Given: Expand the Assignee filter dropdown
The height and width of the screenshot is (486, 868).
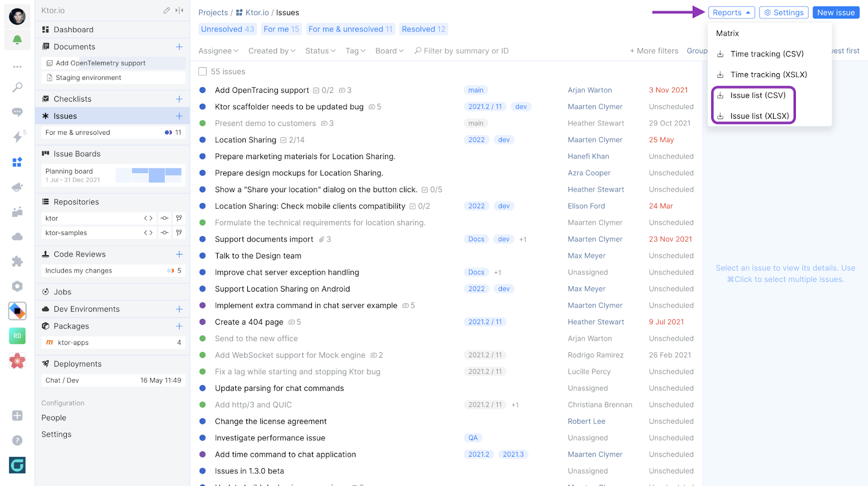Looking at the screenshot, I should (x=218, y=51).
